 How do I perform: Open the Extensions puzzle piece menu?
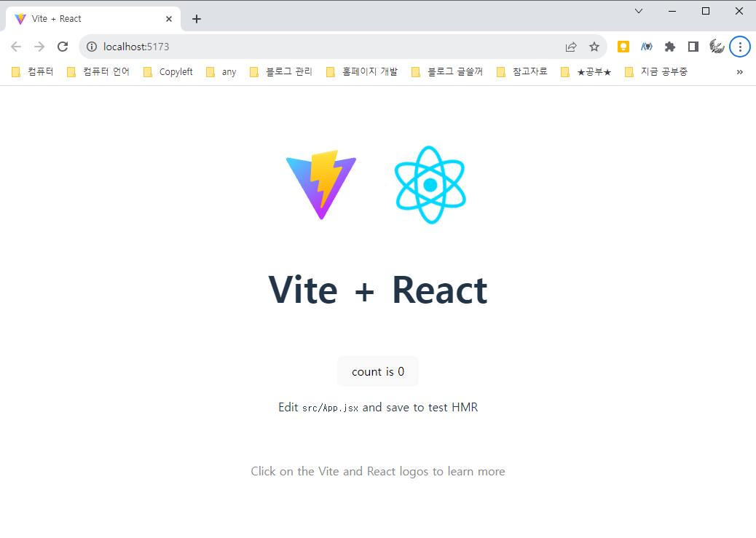[670, 47]
